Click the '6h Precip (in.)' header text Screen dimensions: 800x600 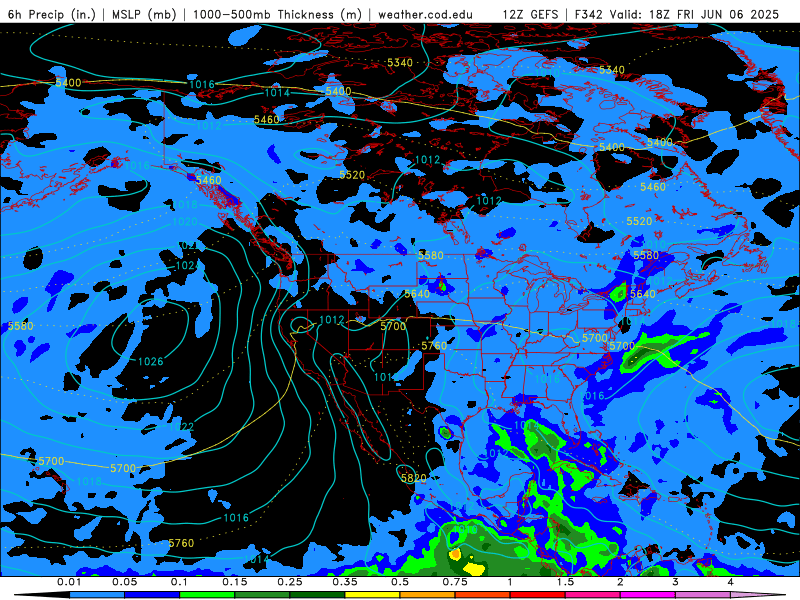(52, 14)
